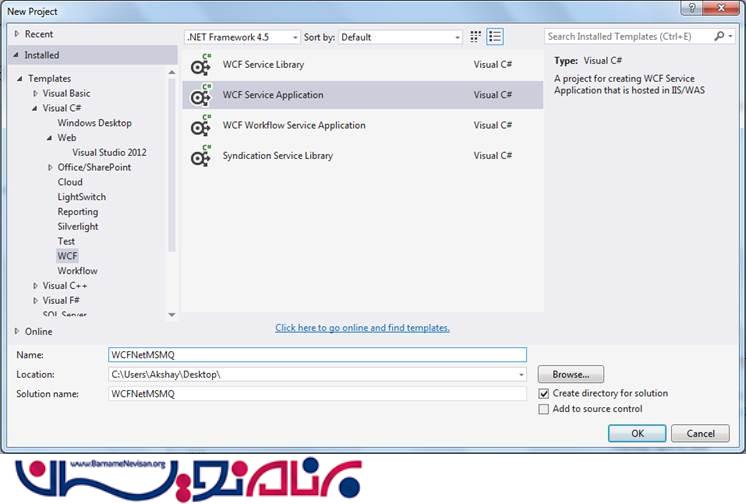Click the Cancel button
The height and width of the screenshot is (504, 746).
(x=700, y=433)
